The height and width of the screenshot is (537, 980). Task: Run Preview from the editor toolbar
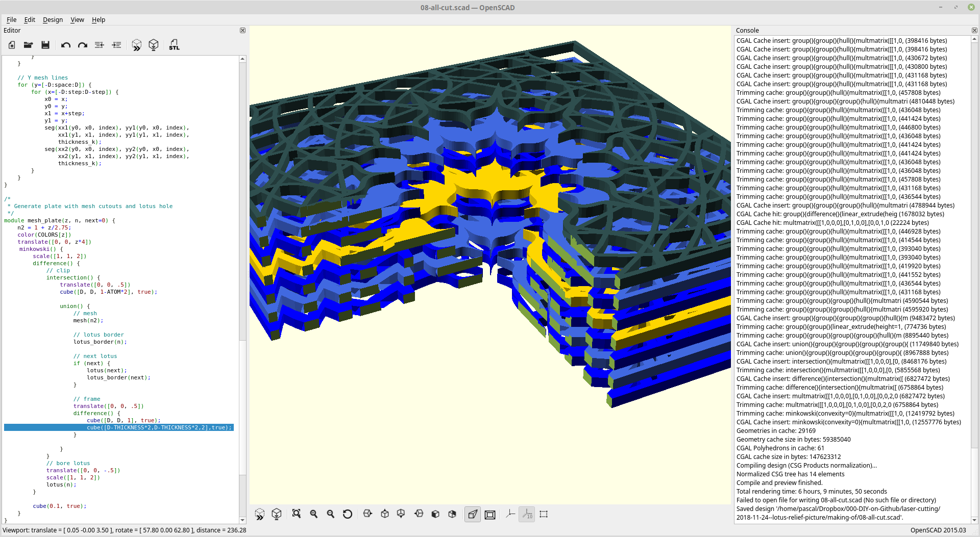[x=136, y=45]
